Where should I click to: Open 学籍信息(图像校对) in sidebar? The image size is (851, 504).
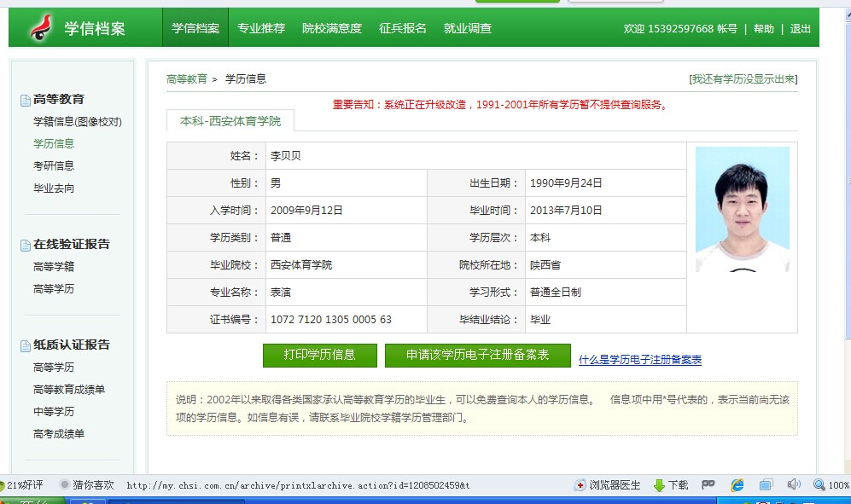[78, 122]
